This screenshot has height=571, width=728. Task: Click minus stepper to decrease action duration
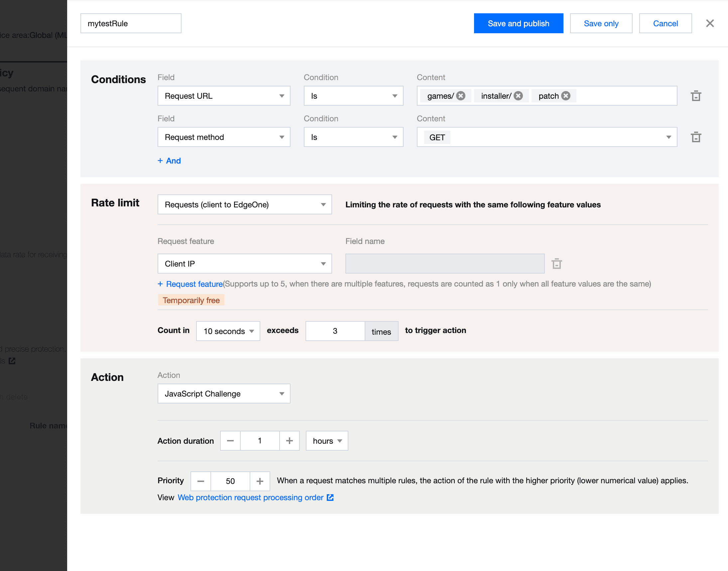pyautogui.click(x=230, y=440)
